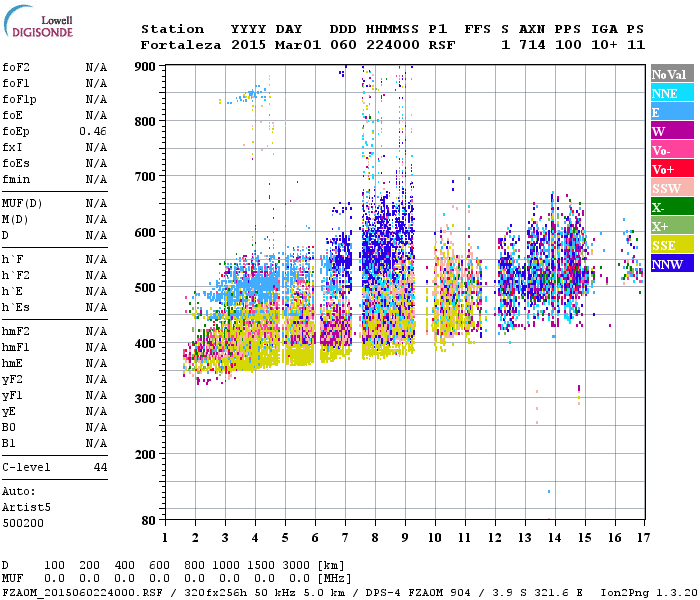Click the yF1 parameter label

tap(12, 396)
